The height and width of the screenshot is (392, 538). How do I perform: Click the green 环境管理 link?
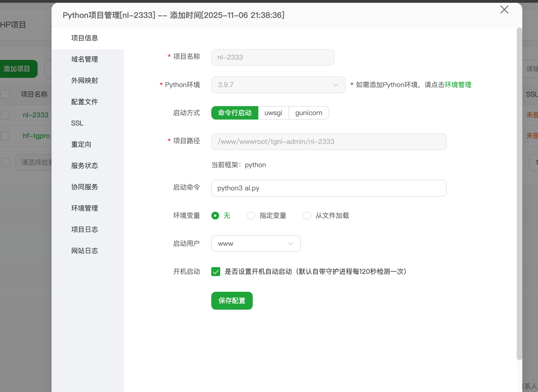[458, 85]
